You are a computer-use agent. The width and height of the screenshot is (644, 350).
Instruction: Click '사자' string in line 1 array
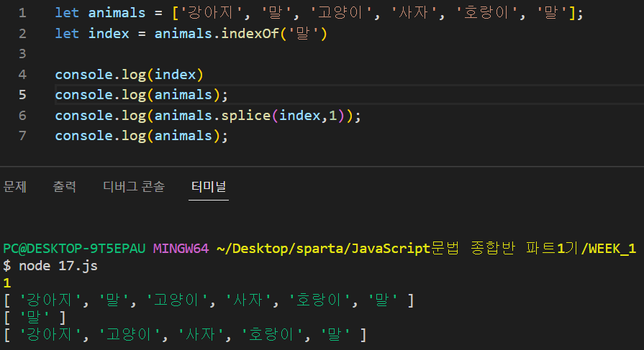tap(414, 13)
